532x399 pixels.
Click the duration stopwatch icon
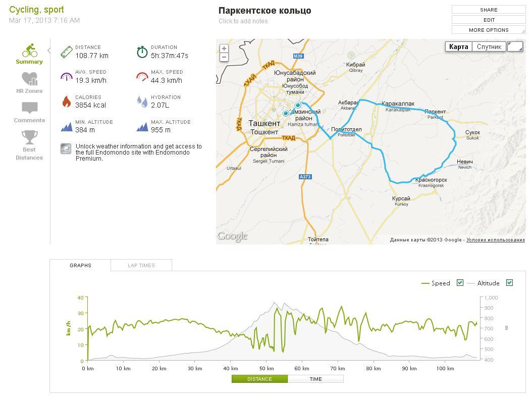(x=142, y=52)
